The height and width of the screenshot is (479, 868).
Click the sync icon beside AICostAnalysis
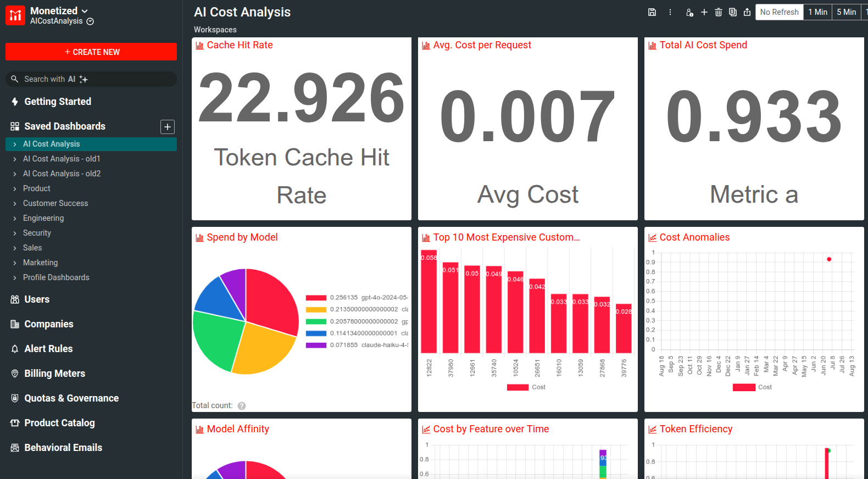click(90, 21)
